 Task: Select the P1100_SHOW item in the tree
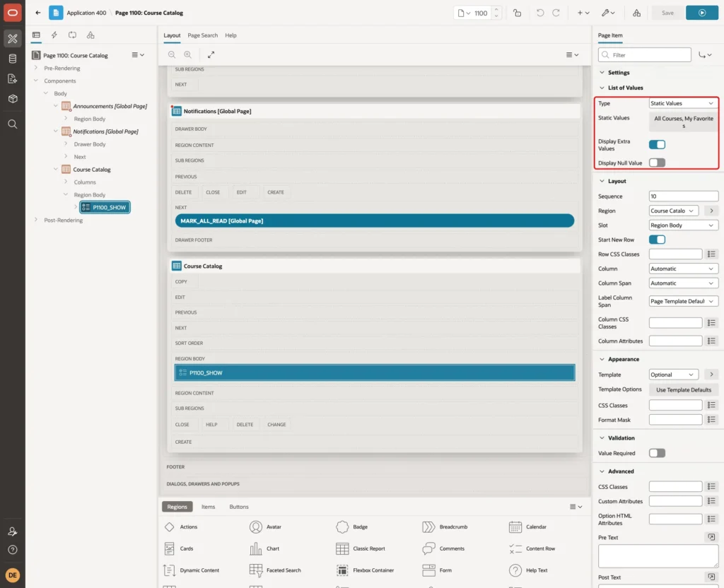(x=105, y=208)
